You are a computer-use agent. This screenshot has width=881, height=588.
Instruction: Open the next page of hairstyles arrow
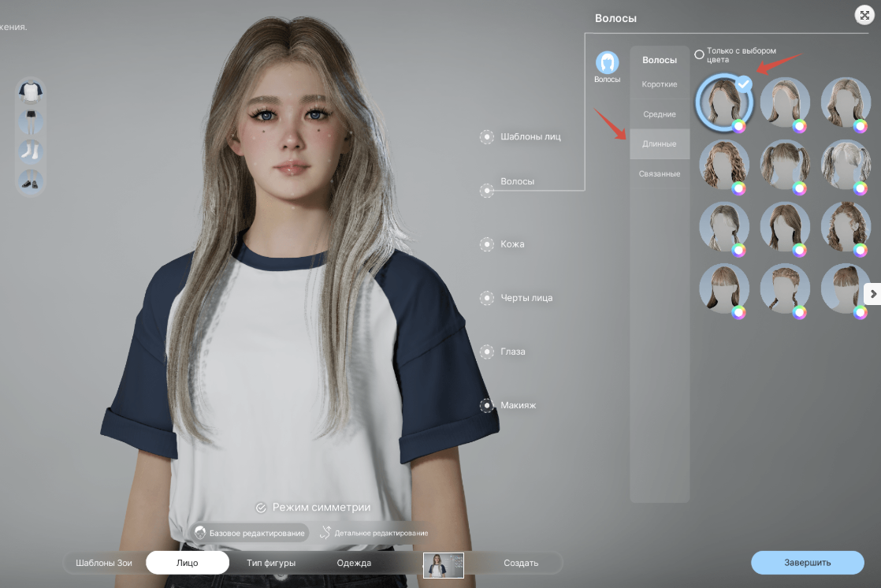(872, 294)
